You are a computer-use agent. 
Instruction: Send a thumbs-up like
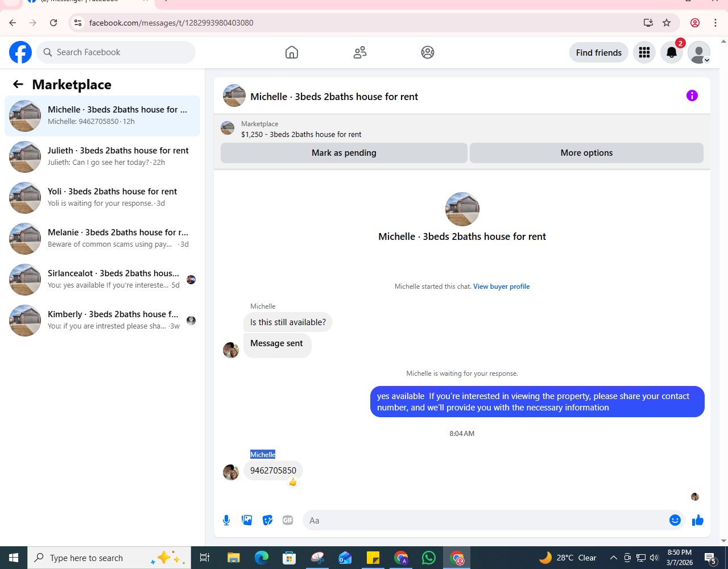tap(698, 520)
